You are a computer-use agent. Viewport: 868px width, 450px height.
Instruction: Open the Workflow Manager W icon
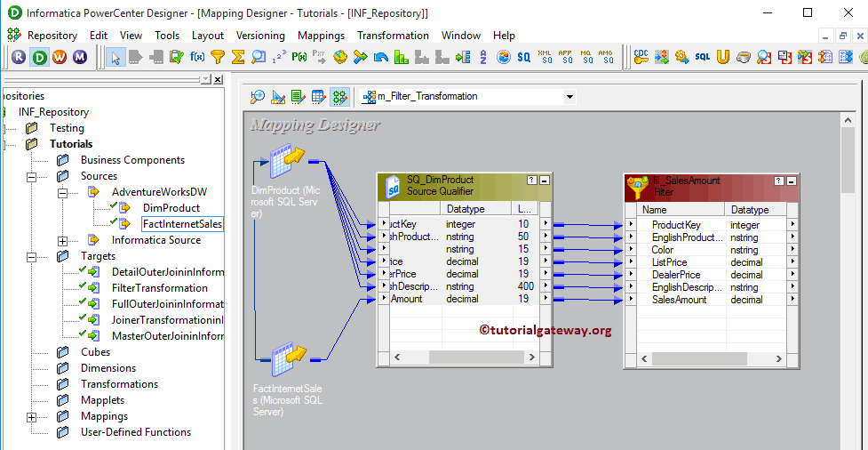click(x=60, y=57)
